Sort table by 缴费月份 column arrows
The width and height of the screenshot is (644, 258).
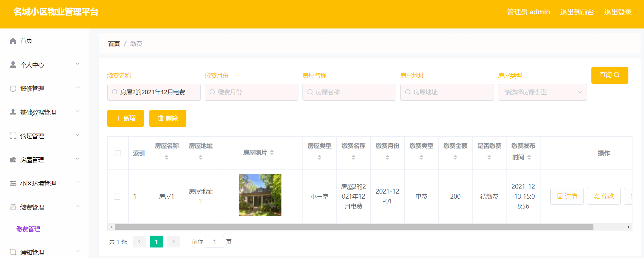tap(387, 157)
